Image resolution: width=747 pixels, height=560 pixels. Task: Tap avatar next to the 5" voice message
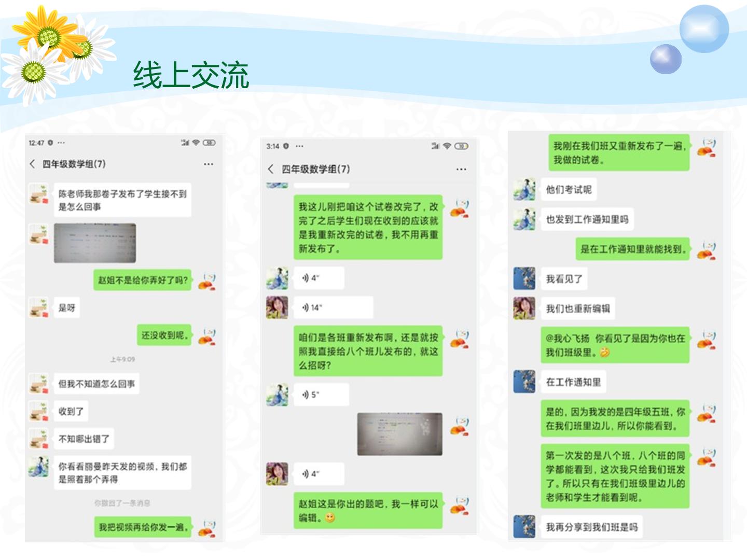[x=277, y=395]
